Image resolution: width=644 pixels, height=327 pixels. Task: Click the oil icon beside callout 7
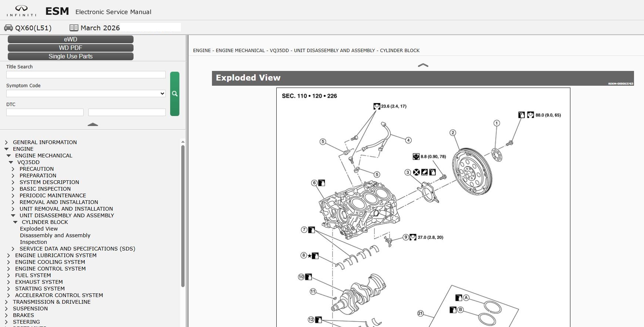pos(311,230)
